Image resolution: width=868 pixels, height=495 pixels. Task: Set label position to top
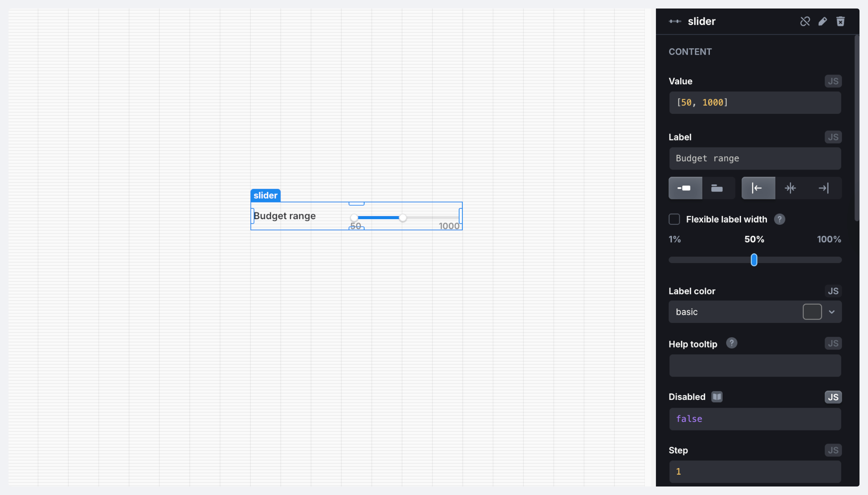click(x=717, y=188)
